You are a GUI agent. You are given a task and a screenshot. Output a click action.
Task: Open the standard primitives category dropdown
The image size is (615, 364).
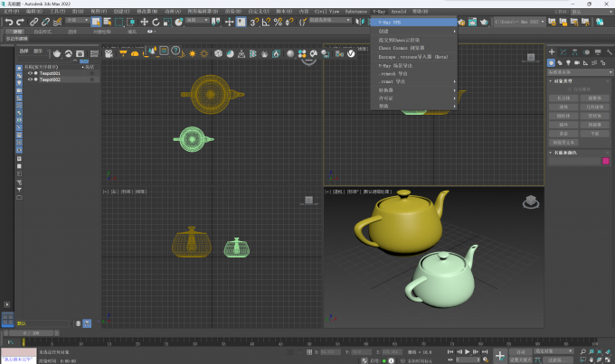[580, 72]
